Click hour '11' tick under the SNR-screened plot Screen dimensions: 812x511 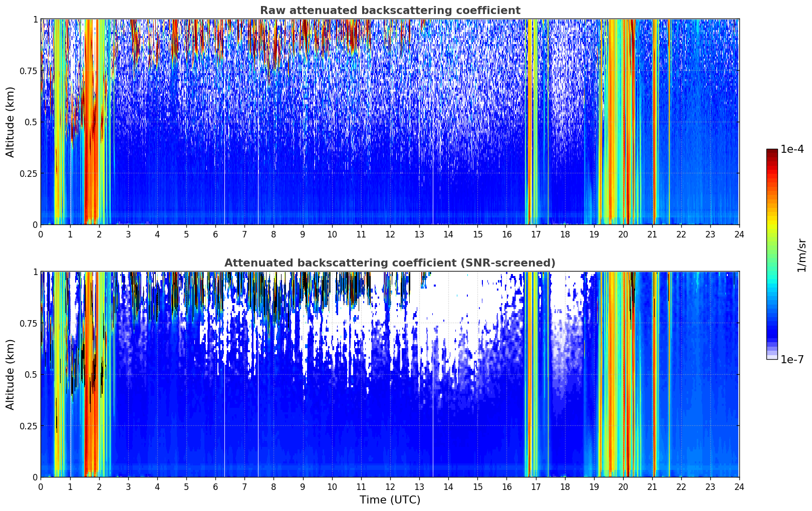tap(361, 486)
